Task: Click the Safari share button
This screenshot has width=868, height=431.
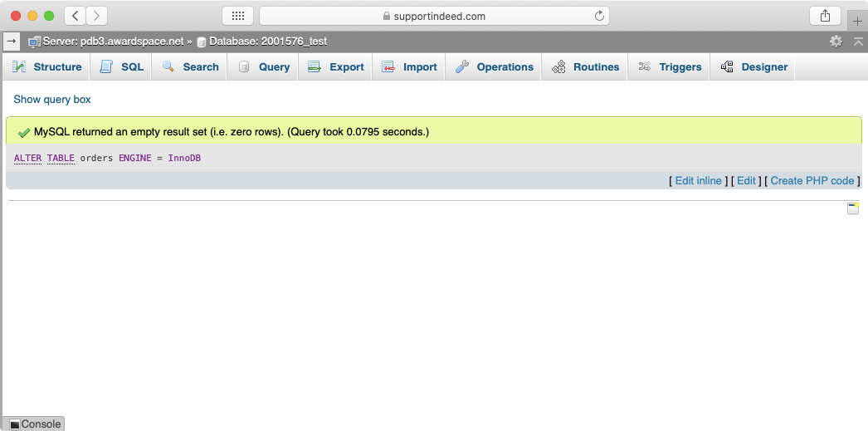Action: pyautogui.click(x=825, y=16)
